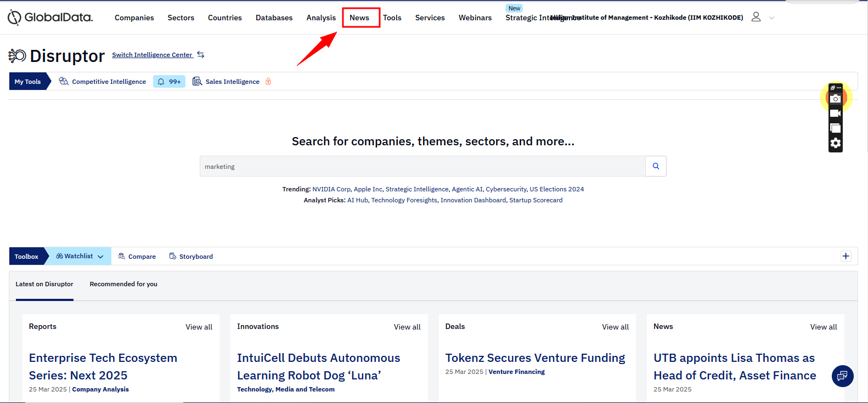Screen dimensions: 868x403
Task: Open the settings gear icon
Action: [835, 143]
